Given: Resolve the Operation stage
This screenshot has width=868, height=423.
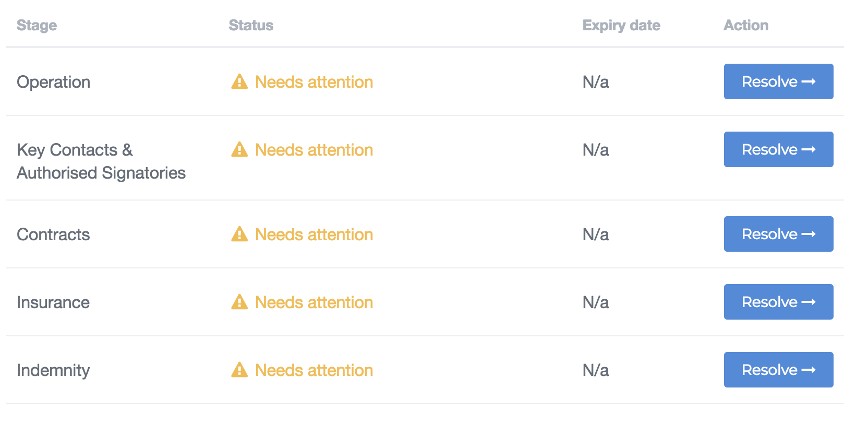Looking at the screenshot, I should coord(778,81).
